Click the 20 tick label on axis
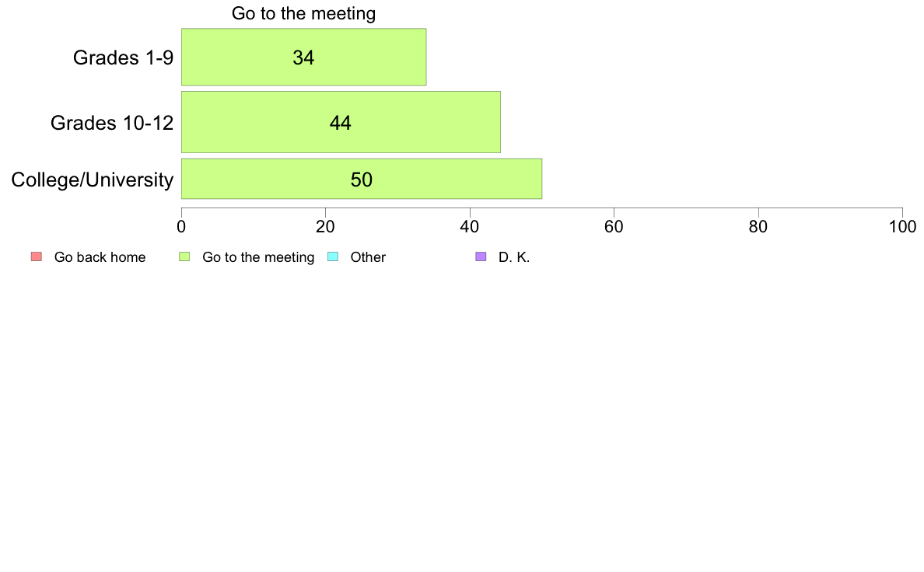 click(x=325, y=227)
